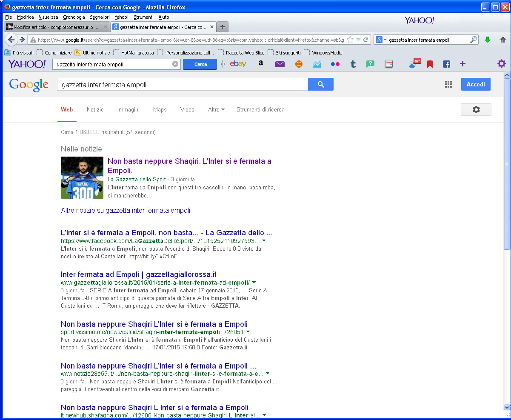Open Yahoo toolbar settings gear
The width and height of the screenshot is (511, 420).
[502, 64]
